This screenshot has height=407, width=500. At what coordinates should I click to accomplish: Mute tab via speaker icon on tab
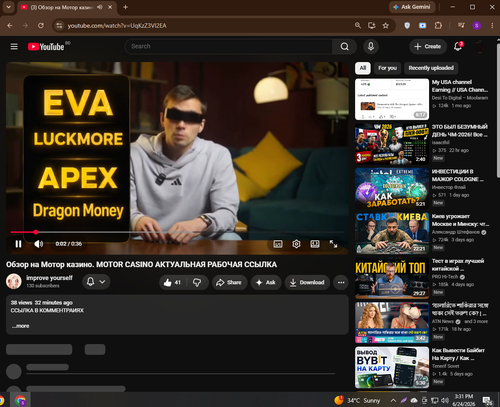100,7
